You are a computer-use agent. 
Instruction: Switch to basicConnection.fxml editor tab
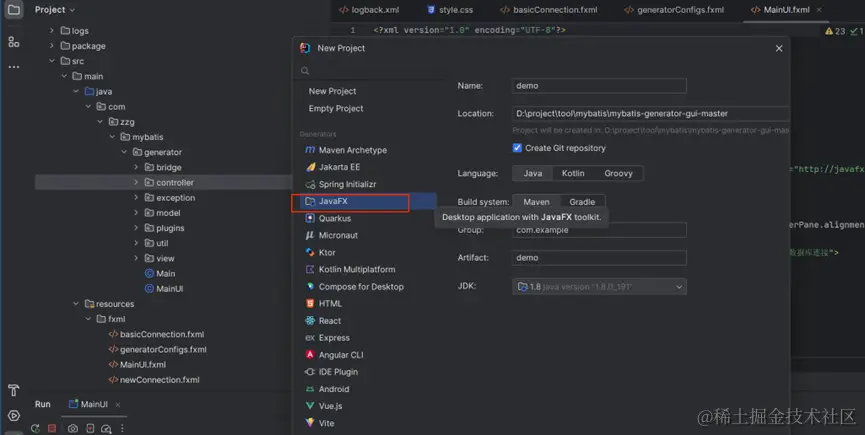[x=549, y=10]
